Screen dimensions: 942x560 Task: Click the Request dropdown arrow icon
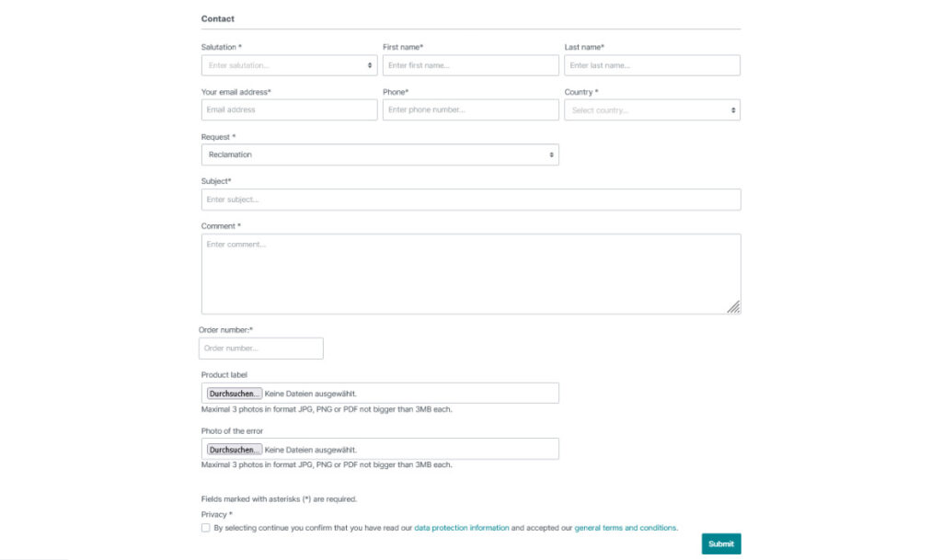click(x=552, y=154)
